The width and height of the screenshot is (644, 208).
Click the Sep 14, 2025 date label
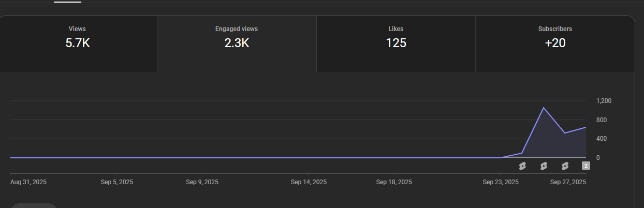click(309, 182)
